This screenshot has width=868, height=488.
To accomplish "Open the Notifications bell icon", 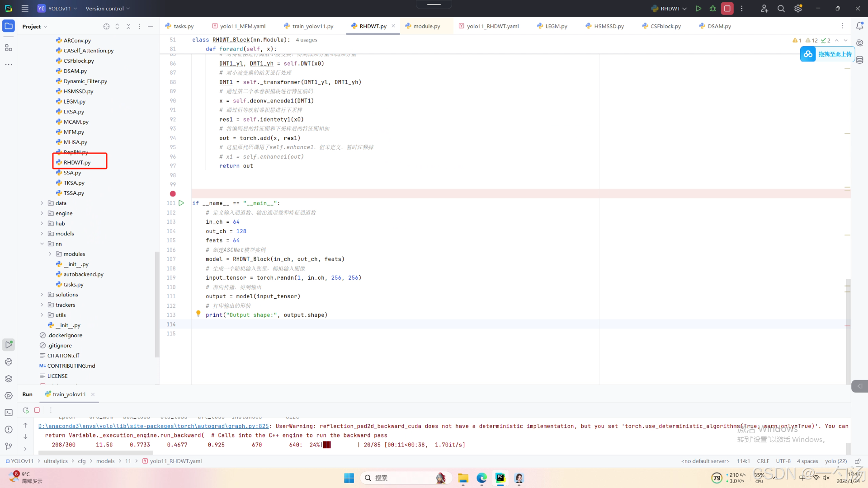I will (x=859, y=26).
